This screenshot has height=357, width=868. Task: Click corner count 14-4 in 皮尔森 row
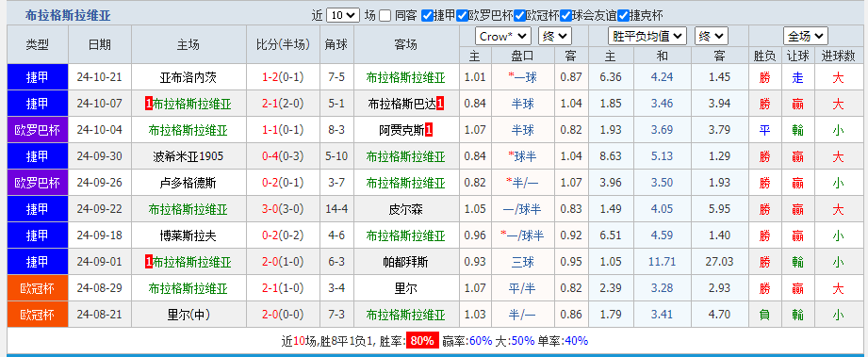point(336,210)
